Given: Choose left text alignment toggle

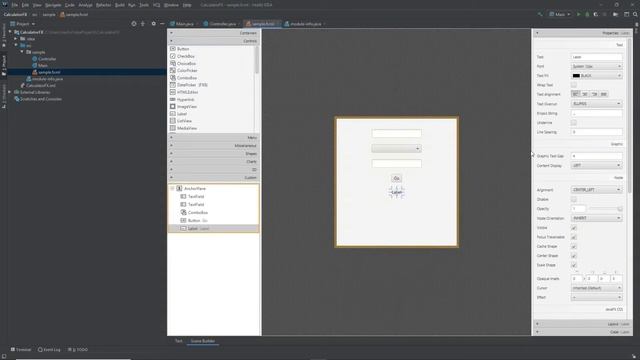Looking at the screenshot, I should point(576,94).
